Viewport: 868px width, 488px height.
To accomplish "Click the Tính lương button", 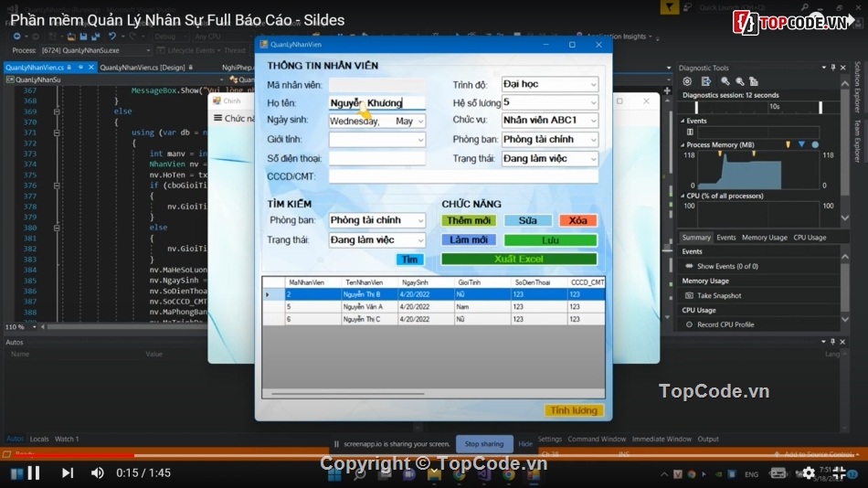I will point(574,410).
